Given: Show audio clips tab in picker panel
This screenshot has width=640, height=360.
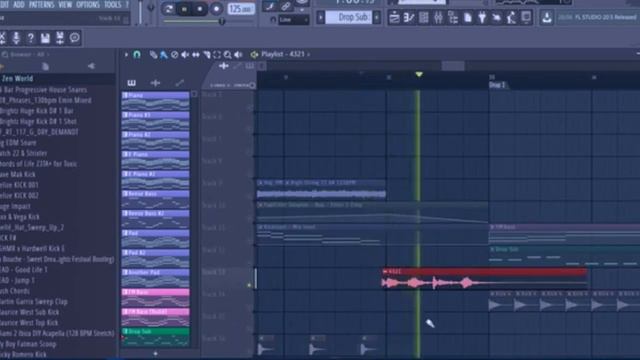Looking at the screenshot, I should coord(155,83).
